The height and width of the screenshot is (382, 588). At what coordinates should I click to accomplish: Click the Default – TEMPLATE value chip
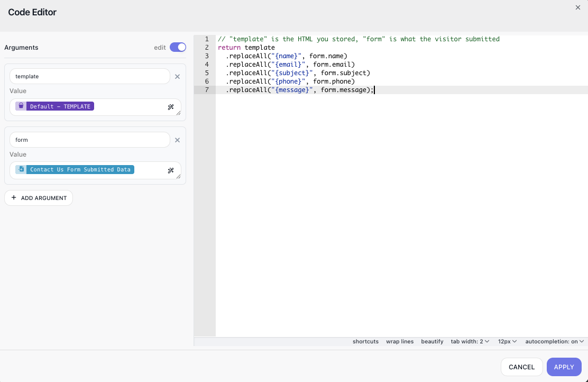point(55,106)
